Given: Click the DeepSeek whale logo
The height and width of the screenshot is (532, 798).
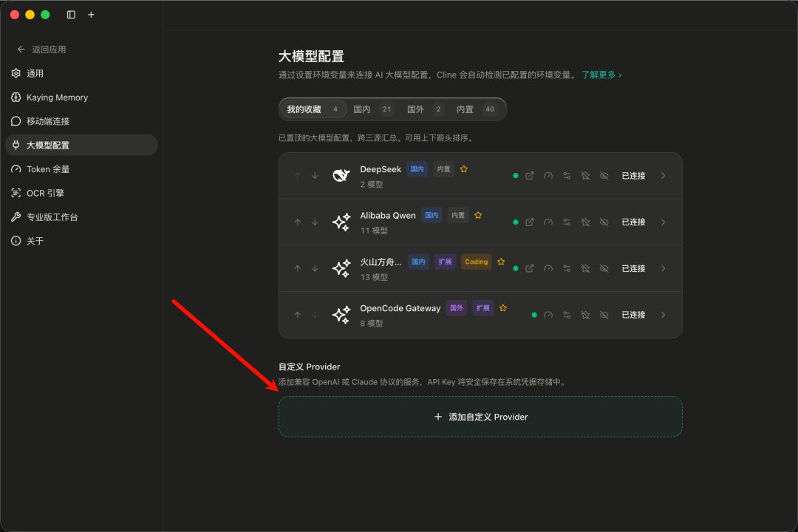Looking at the screenshot, I should tap(341, 176).
